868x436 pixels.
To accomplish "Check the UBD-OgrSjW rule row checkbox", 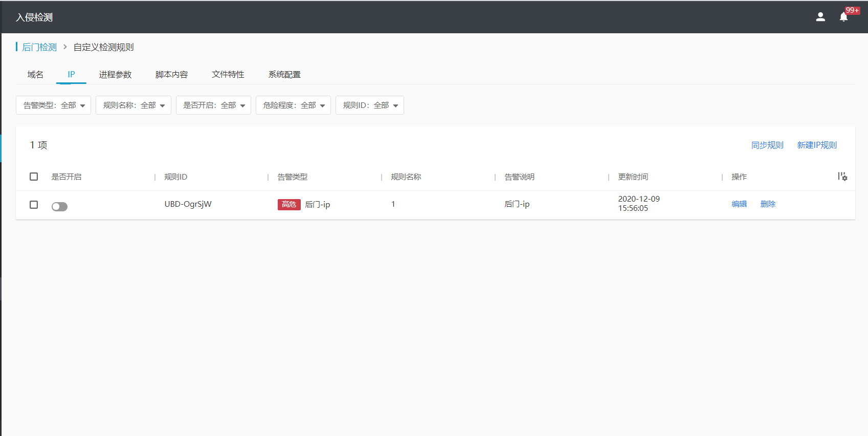I will (34, 205).
